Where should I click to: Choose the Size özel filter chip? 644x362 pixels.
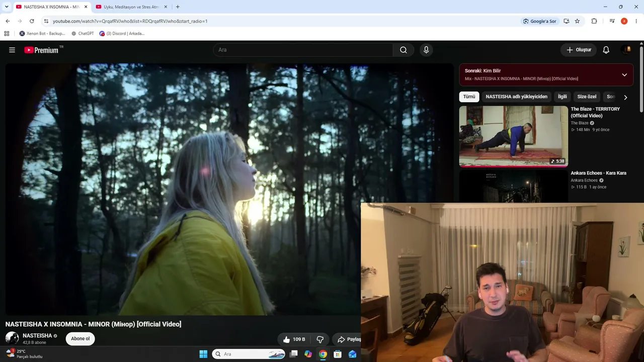click(x=587, y=97)
